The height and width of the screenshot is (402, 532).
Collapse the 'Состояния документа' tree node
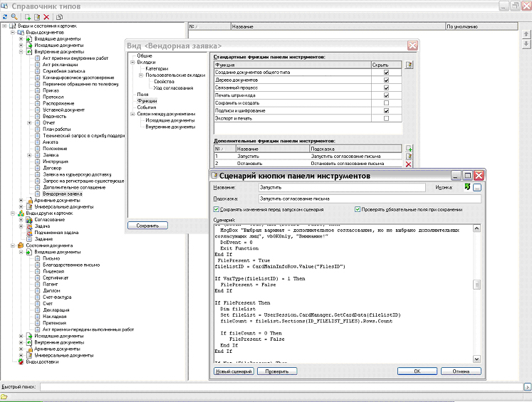pos(12,245)
